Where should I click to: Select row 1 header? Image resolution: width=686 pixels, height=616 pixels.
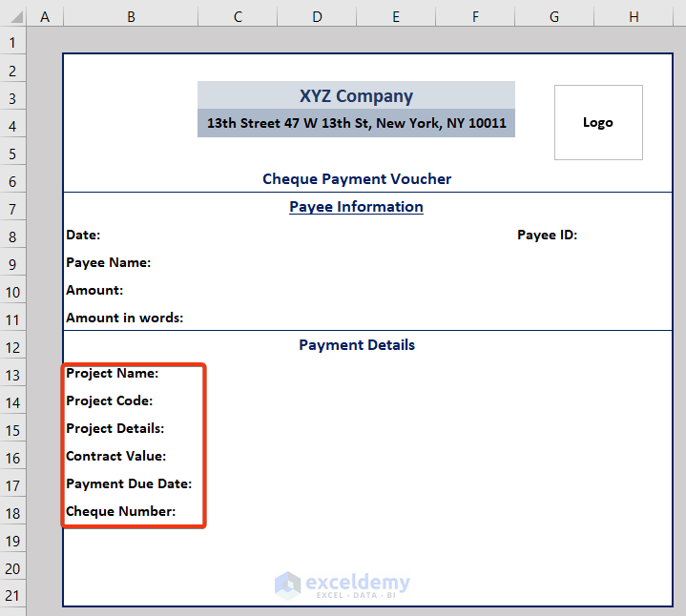(x=12, y=42)
